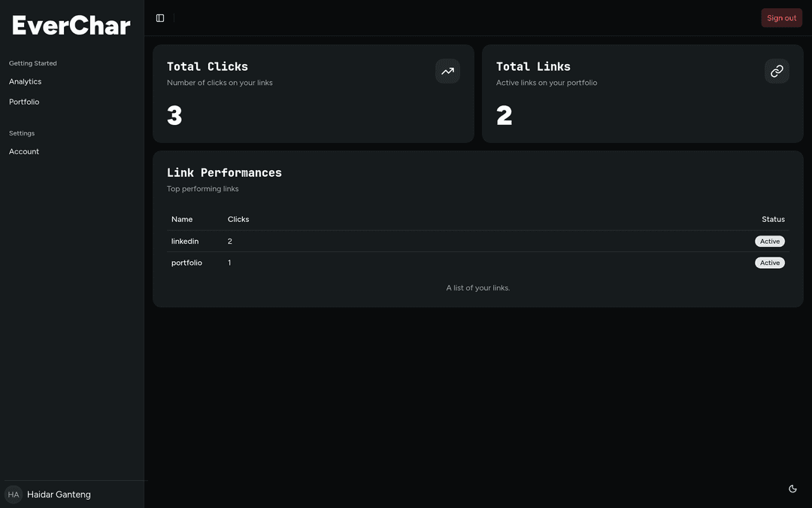
Task: Select the portfolio row name
Action: coord(186,263)
